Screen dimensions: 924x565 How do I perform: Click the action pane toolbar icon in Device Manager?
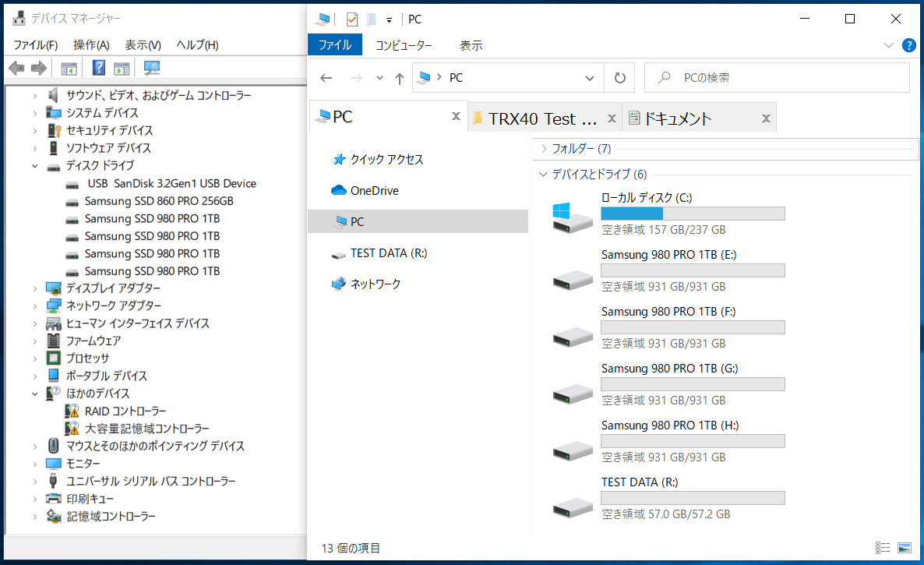click(122, 69)
